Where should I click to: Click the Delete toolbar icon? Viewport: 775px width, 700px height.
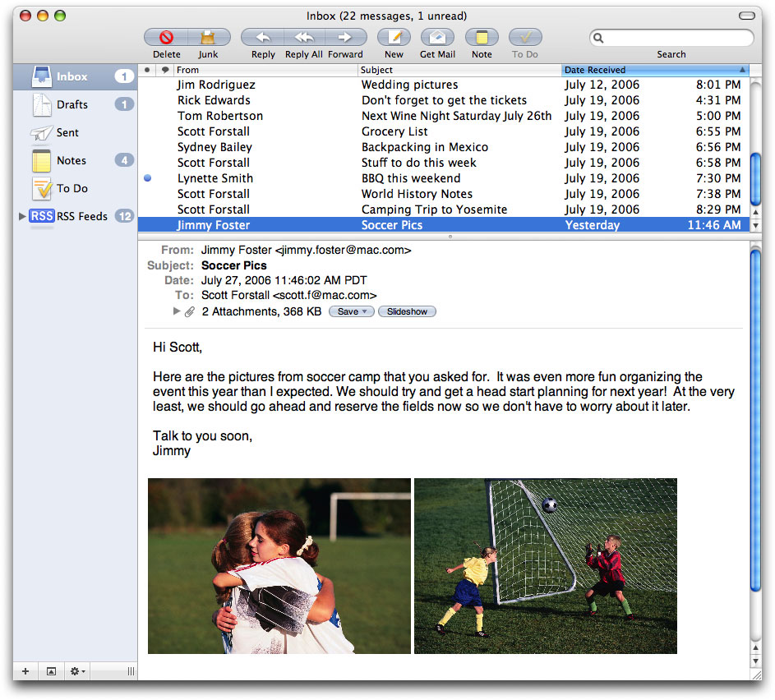167,37
